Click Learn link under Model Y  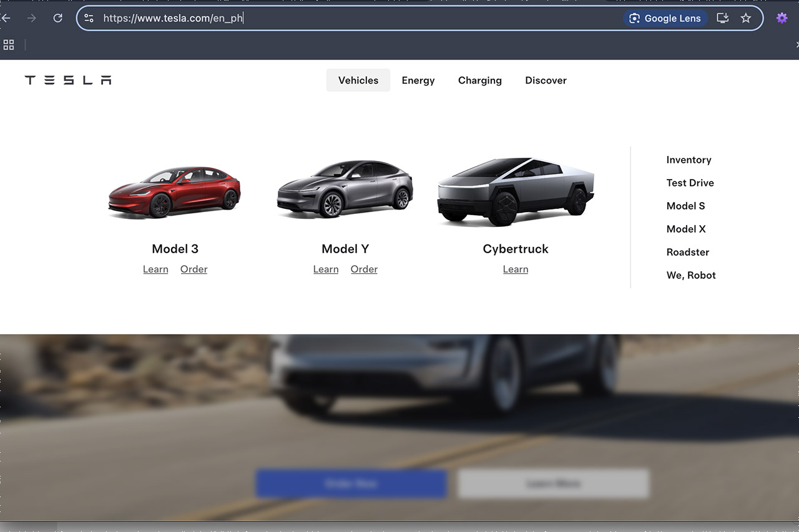click(326, 269)
